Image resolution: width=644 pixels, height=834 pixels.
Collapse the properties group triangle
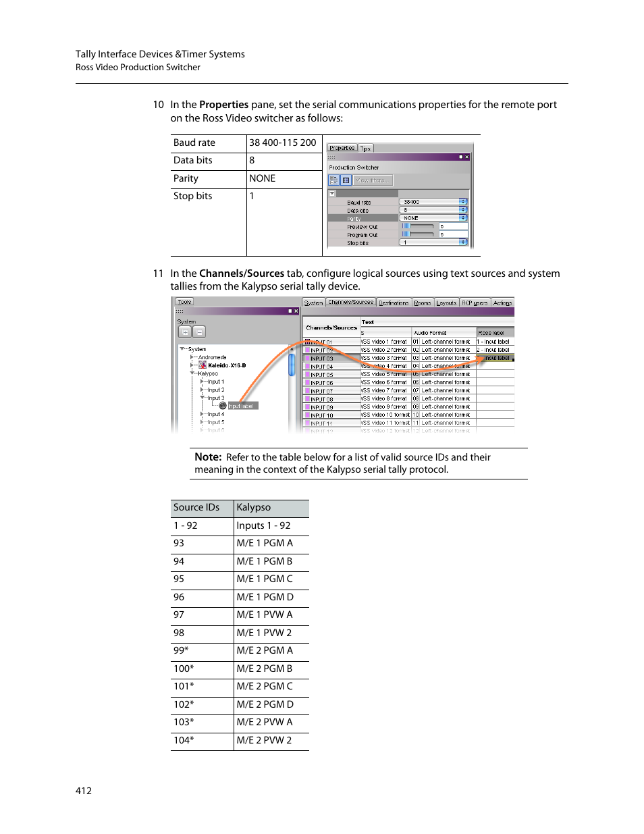(332, 194)
